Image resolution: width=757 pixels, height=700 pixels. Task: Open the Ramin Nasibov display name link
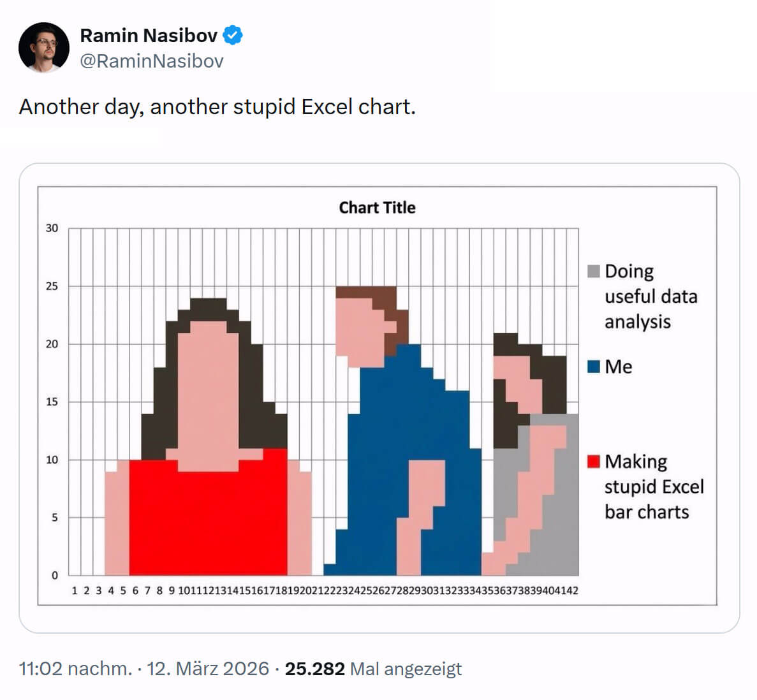click(x=149, y=35)
